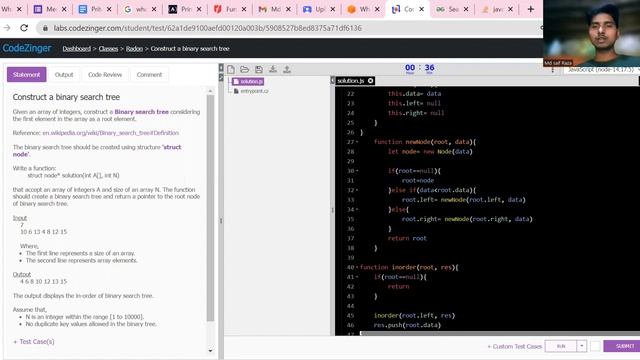Click the CodeZinger logo

click(x=27, y=48)
